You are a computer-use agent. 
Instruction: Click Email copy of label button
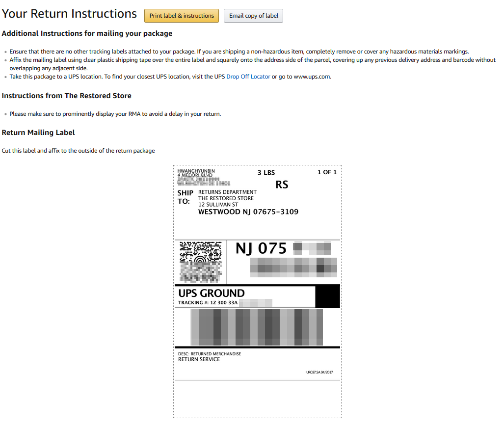(253, 16)
